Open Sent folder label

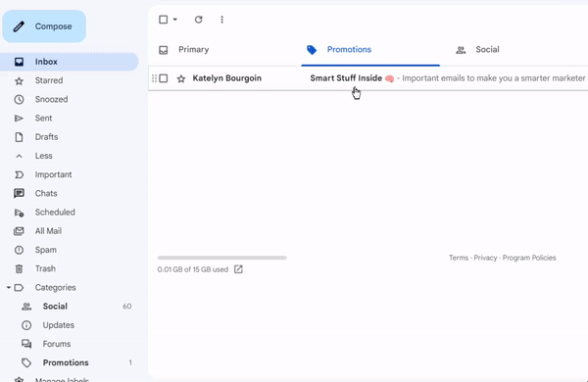[43, 119]
